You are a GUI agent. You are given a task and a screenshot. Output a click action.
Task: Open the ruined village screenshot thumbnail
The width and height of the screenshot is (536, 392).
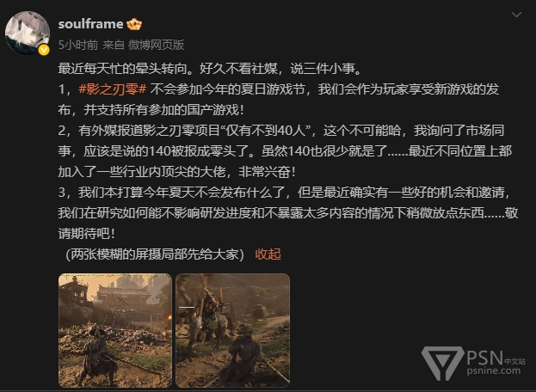click(x=115, y=330)
